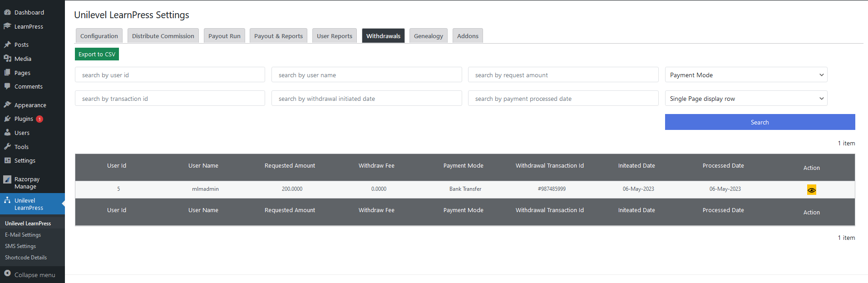Click the Tools wrench icon
Screen dimensions: 868x283
point(7,147)
